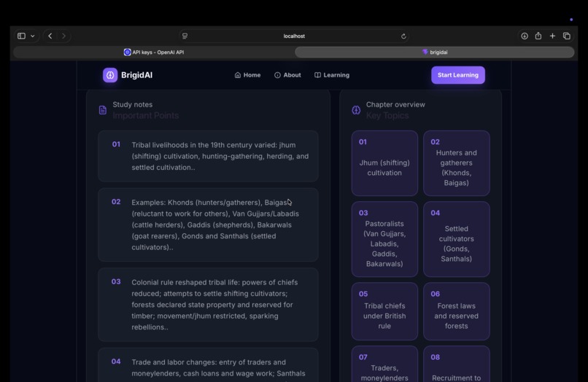Select note 01 about tribal livelihoods
The width and height of the screenshot is (588, 382).
point(208,156)
